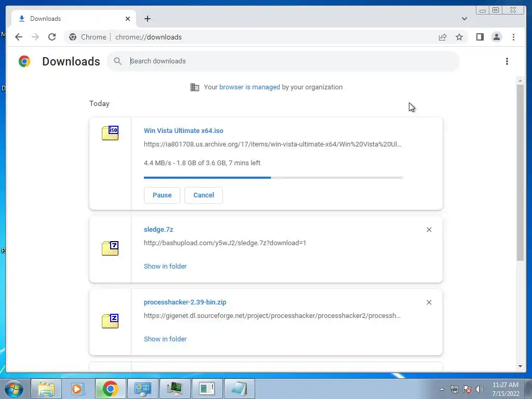
Task: Click the page vertical scrollbar thumb
Action: pyautogui.click(x=520, y=172)
